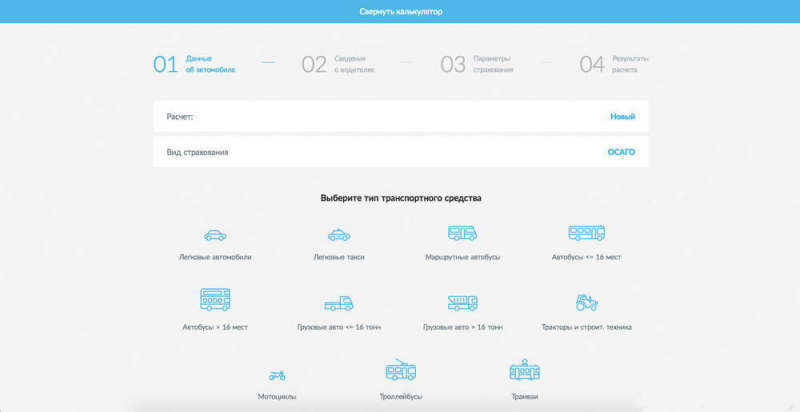Select the tractor and construction equipment icon
The width and height of the screenshot is (800, 412).
pos(586,302)
